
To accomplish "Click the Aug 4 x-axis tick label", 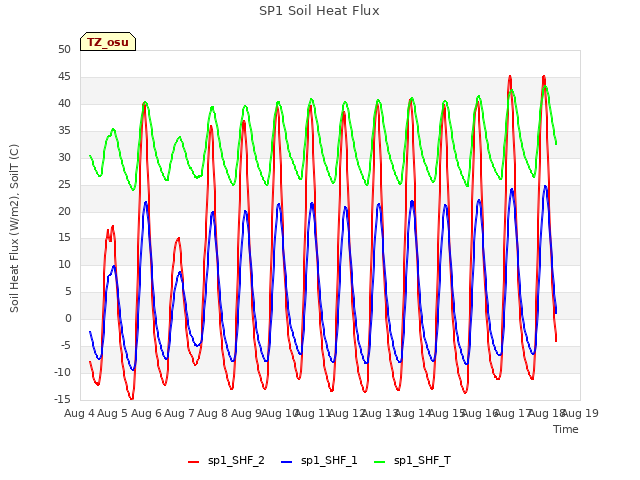I will (x=80, y=413).
